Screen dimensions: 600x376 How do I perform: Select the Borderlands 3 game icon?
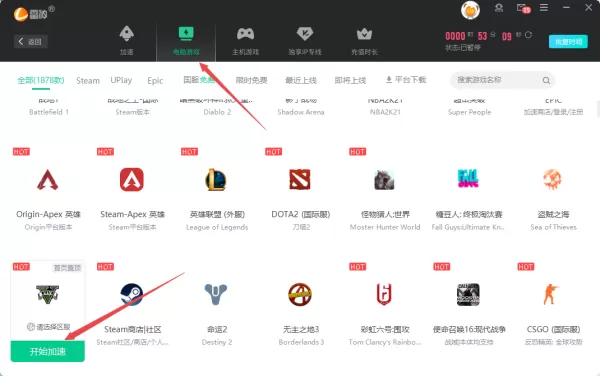pyautogui.click(x=300, y=295)
